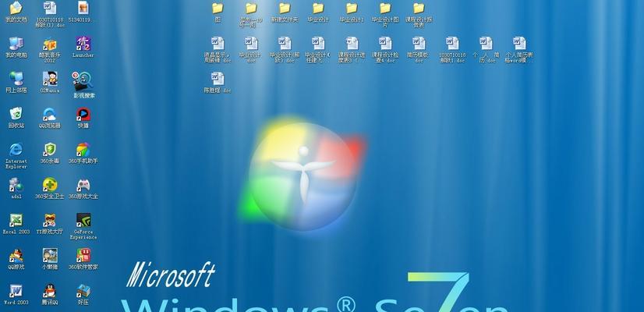Select the Internet Explorer desktop icon
The width and height of the screenshot is (644, 312).
pyautogui.click(x=16, y=155)
